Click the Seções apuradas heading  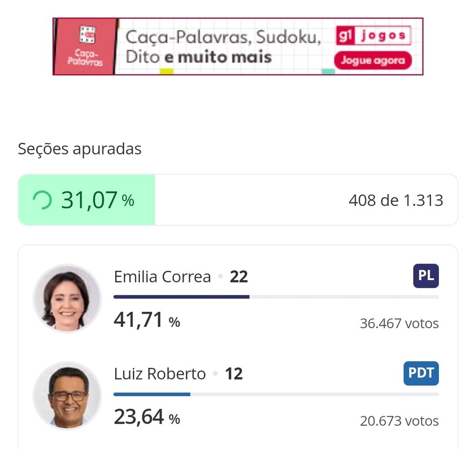pos(79,149)
